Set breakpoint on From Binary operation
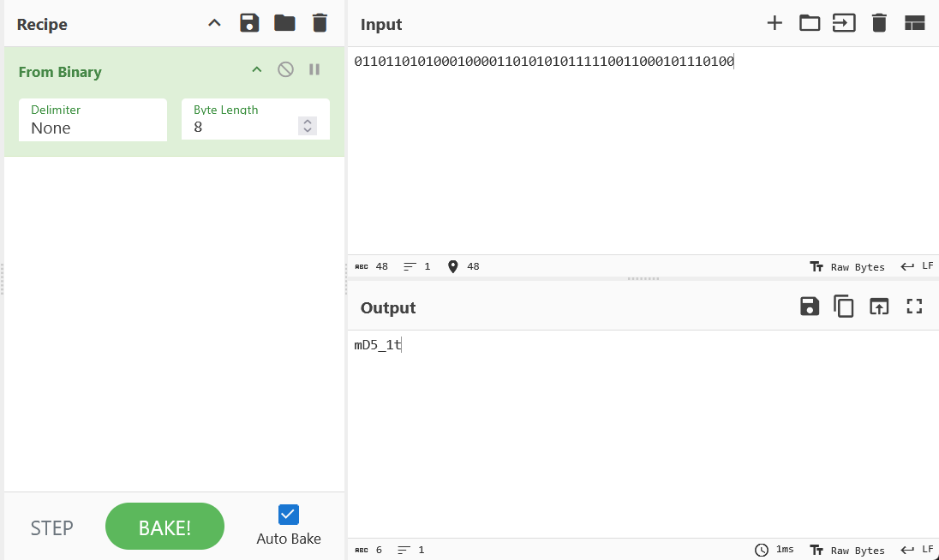The height and width of the screenshot is (560, 939). [314, 70]
